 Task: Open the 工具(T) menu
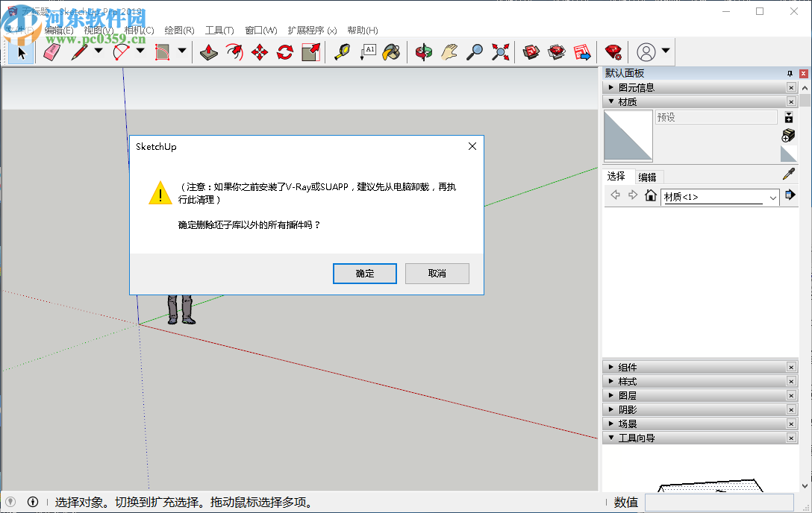pos(219,30)
